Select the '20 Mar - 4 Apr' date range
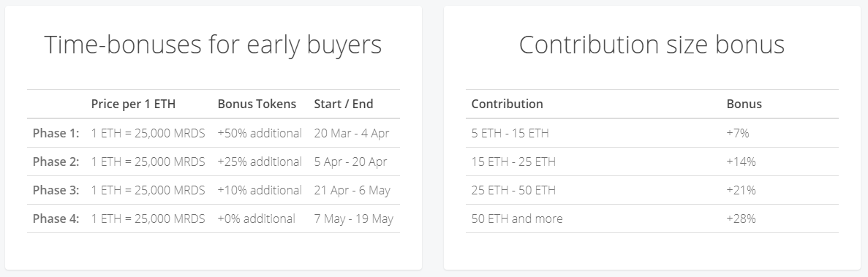Image resolution: width=868 pixels, height=277 pixels. (352, 133)
